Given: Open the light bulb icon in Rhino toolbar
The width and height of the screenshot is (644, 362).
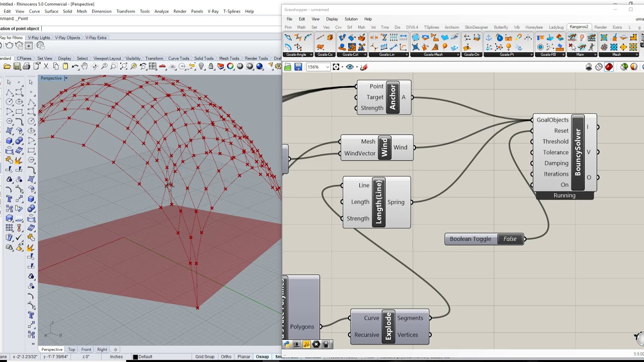Looking at the screenshot, I should pos(202,66).
